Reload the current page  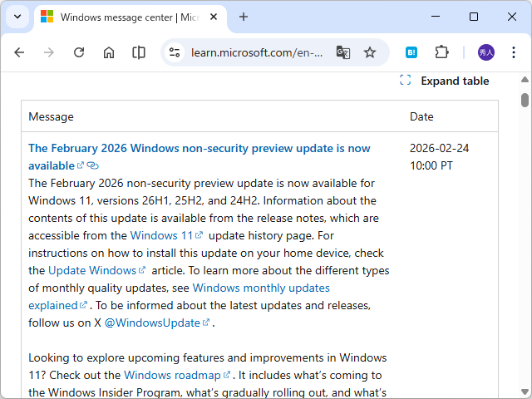point(79,52)
